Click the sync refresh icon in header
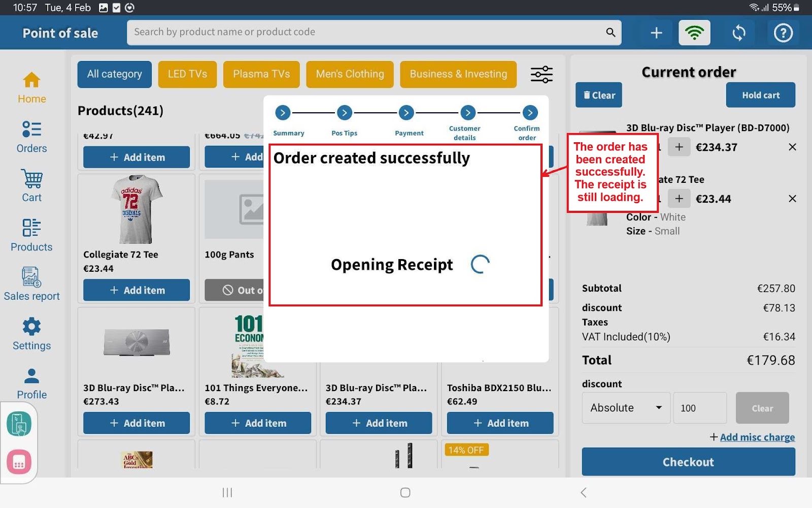 [x=739, y=33]
